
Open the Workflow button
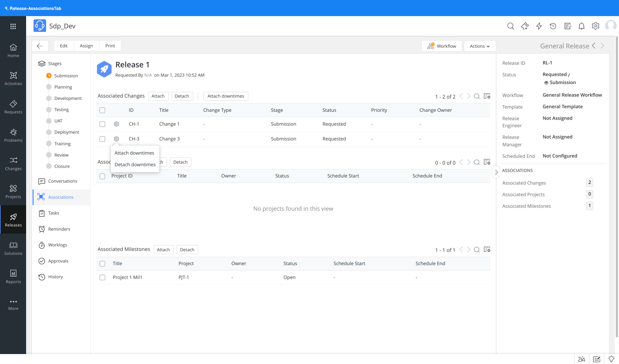[442, 46]
